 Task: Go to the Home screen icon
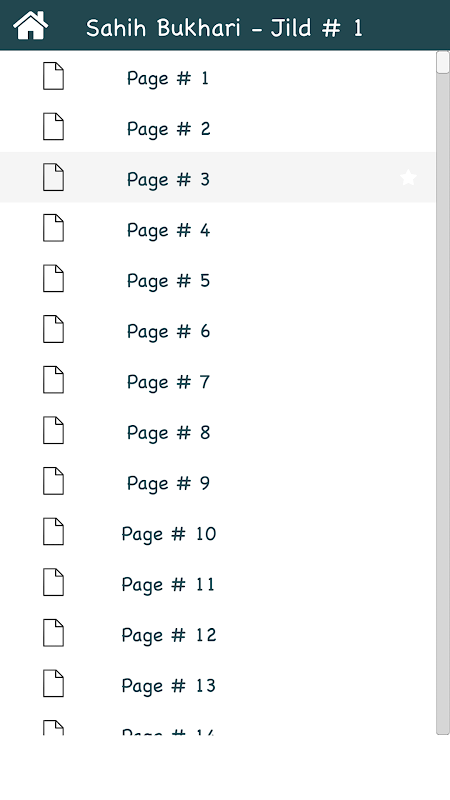[31, 26]
